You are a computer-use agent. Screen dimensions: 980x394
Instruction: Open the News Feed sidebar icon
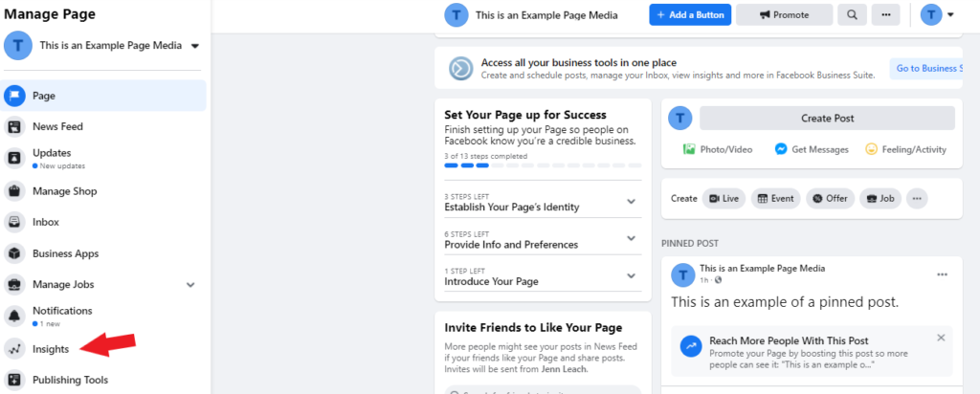pyautogui.click(x=14, y=127)
